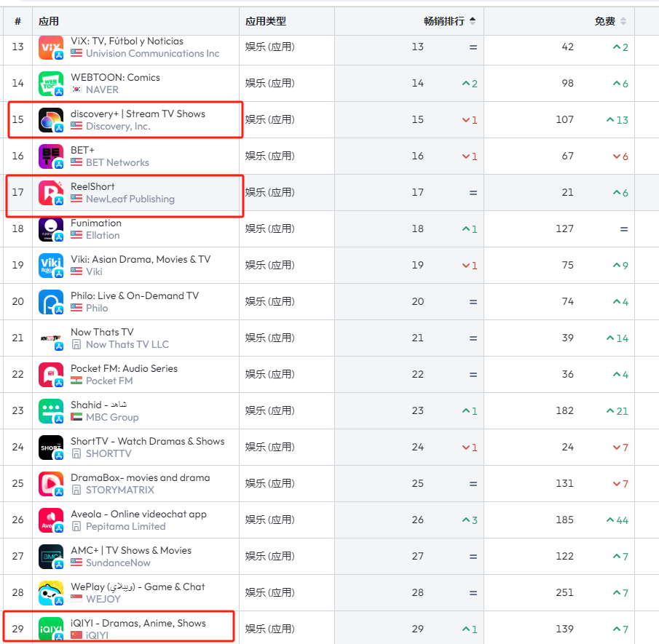Open STORYMATRIX publisher link

[120, 490]
